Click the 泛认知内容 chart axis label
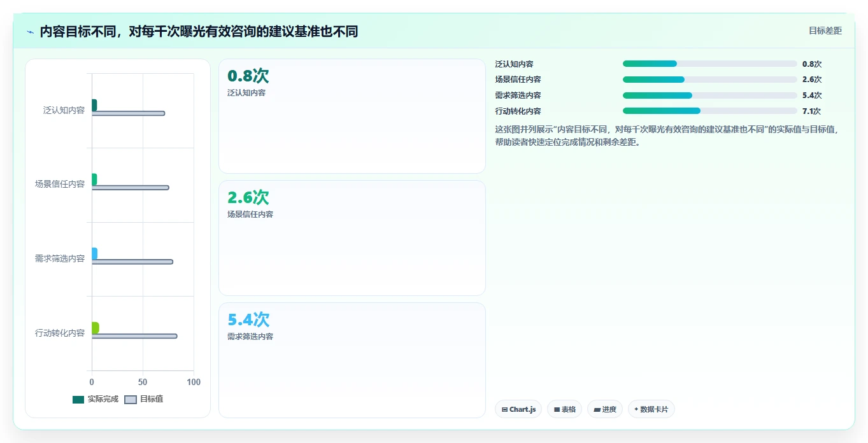This screenshot has width=868, height=443. (64, 110)
